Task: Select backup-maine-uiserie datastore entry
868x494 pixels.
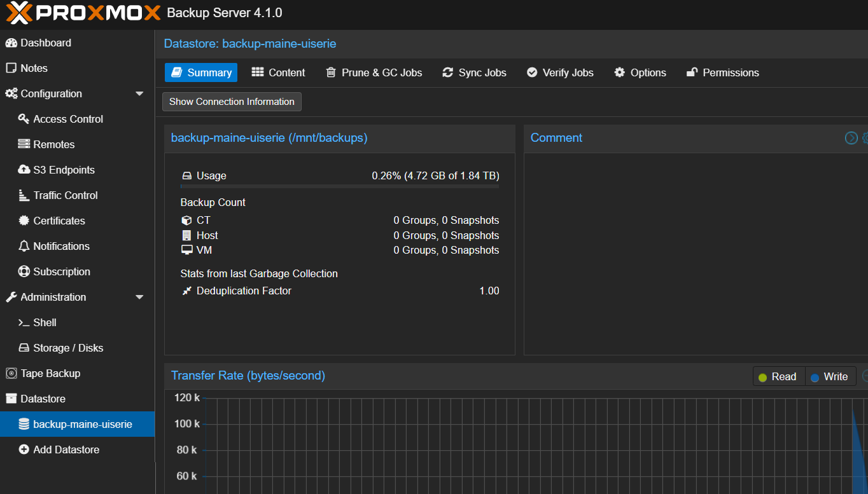Action: [77, 424]
